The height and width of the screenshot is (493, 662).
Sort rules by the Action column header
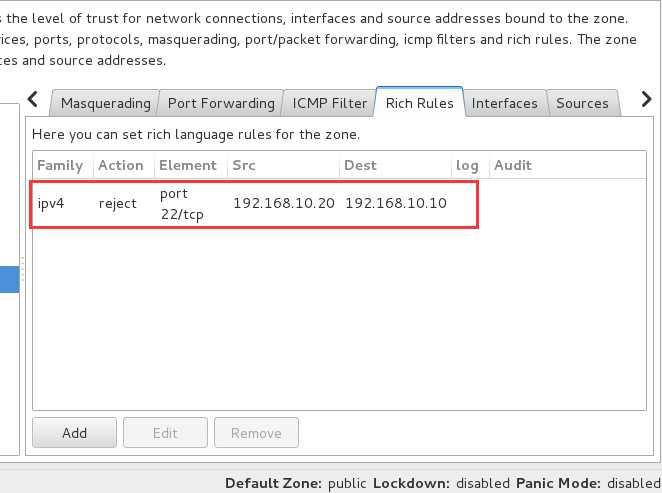[x=123, y=165]
